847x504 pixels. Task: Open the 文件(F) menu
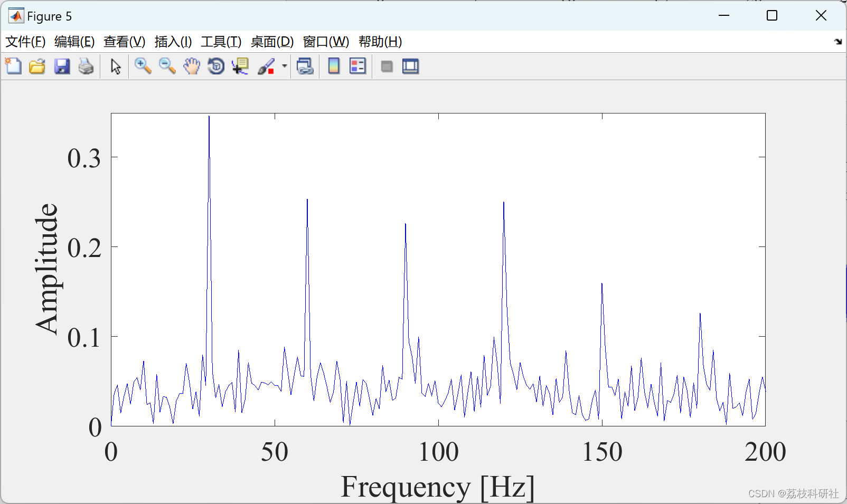tap(25, 42)
